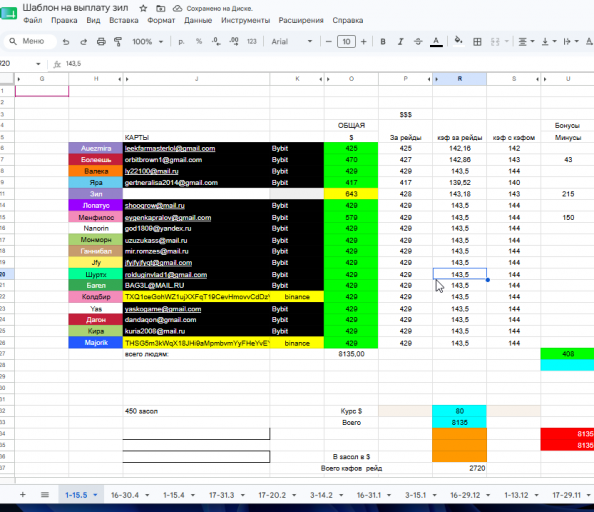The height and width of the screenshot is (512, 594).
Task: Open zoom 100% dropdown
Action: click(147, 42)
